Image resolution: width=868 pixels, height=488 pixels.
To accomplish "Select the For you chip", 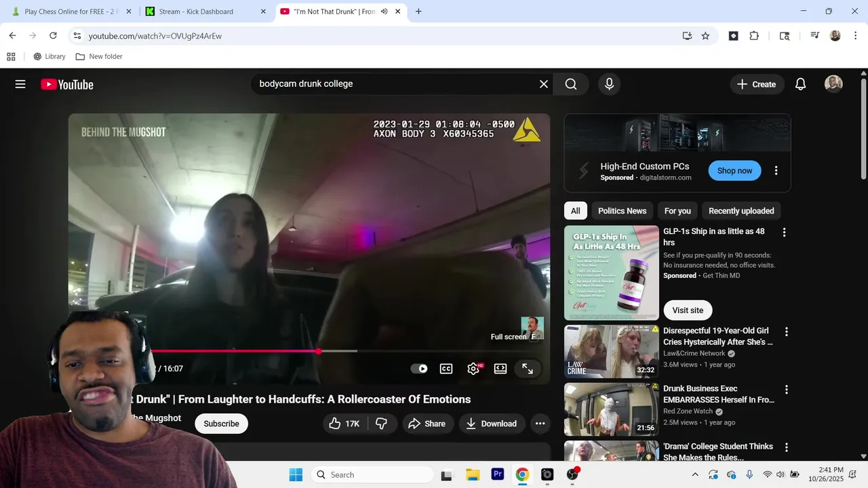I will 677,211.
